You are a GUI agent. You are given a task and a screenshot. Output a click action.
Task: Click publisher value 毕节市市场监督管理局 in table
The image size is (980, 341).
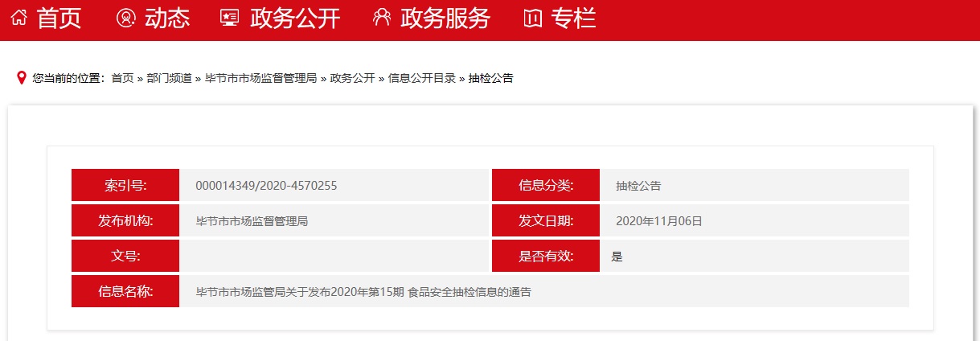pyautogui.click(x=252, y=221)
